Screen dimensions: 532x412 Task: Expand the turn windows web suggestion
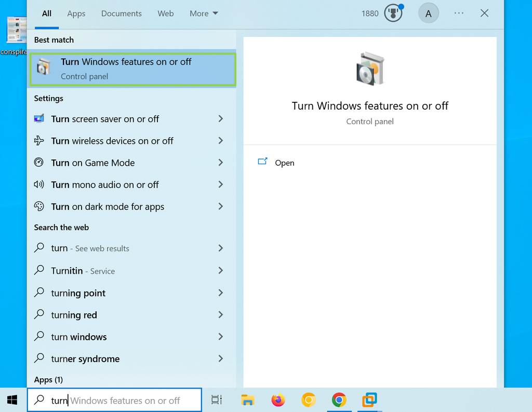click(x=220, y=337)
